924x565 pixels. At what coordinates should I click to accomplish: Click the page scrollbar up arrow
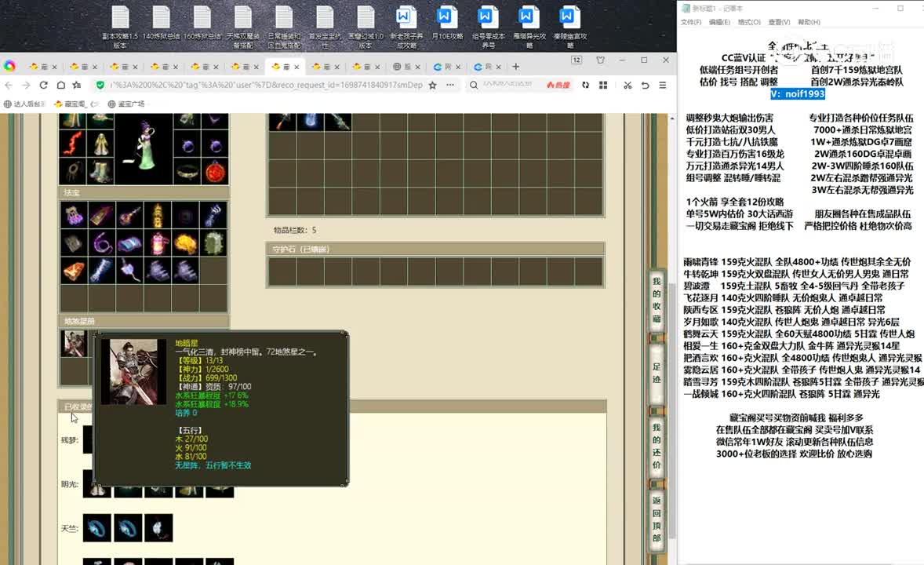(671, 118)
